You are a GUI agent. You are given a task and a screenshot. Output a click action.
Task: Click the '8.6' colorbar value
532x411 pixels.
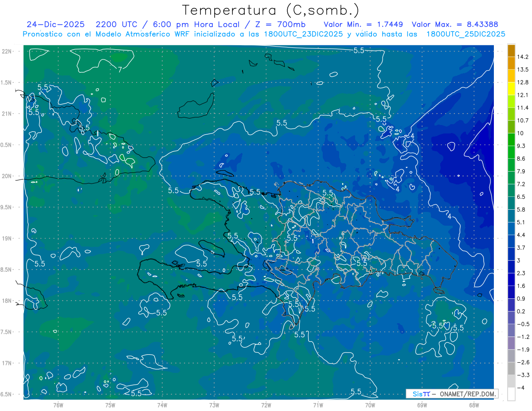coord(521,159)
